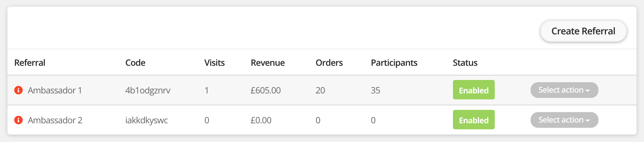Image resolution: width=644 pixels, height=142 pixels.
Task: Click the 35 participants value for Ambassador 1
Action: pos(375,90)
